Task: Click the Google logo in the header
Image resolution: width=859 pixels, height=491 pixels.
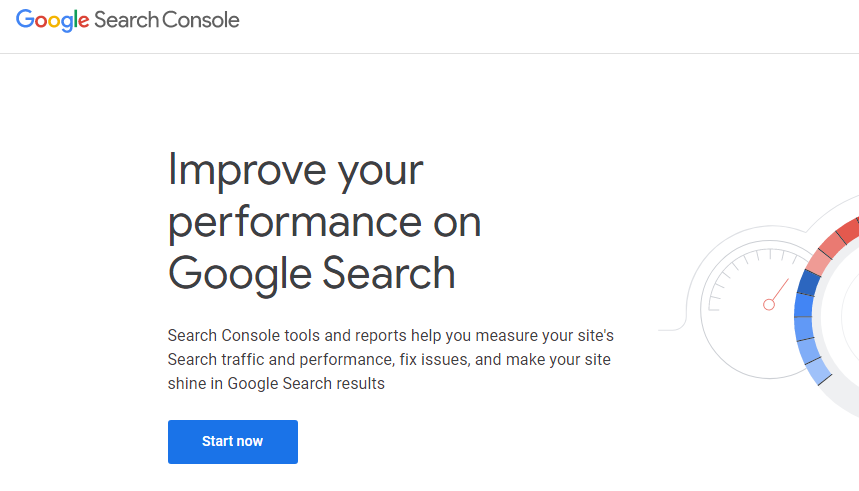Action: coord(53,20)
